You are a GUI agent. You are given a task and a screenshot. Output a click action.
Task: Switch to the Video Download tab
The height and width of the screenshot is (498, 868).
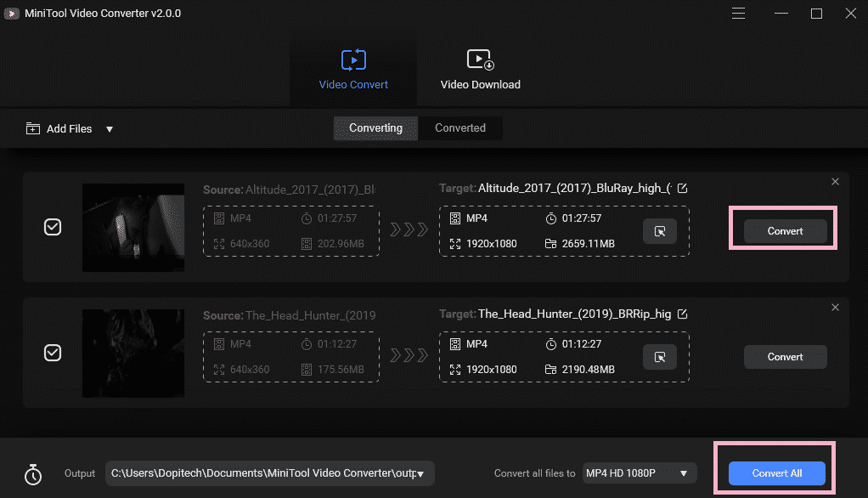click(479, 68)
